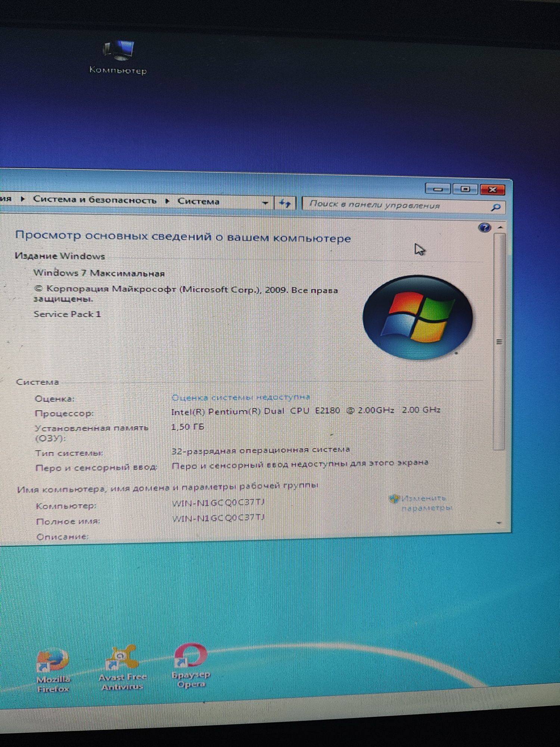
Task: Launch Mozilla Firefox from the desktop
Action: tap(53, 671)
